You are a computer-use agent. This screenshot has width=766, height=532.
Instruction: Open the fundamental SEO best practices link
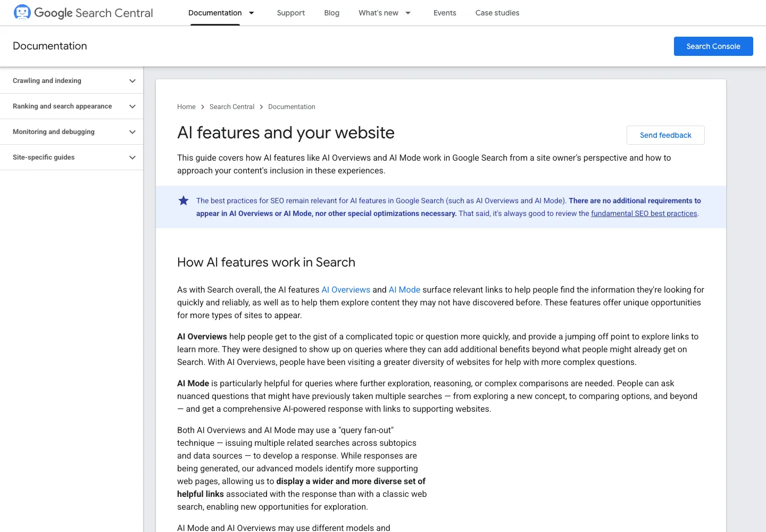pos(644,213)
